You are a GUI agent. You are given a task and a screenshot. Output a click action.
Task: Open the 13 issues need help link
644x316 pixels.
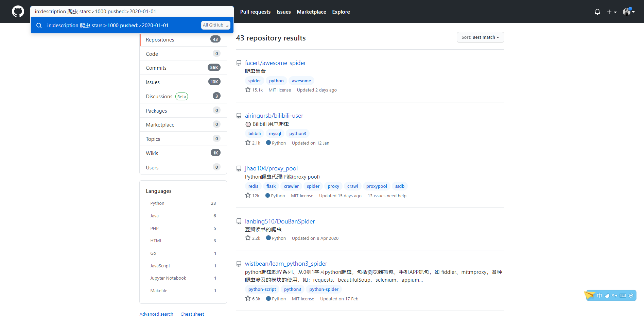pyautogui.click(x=387, y=196)
